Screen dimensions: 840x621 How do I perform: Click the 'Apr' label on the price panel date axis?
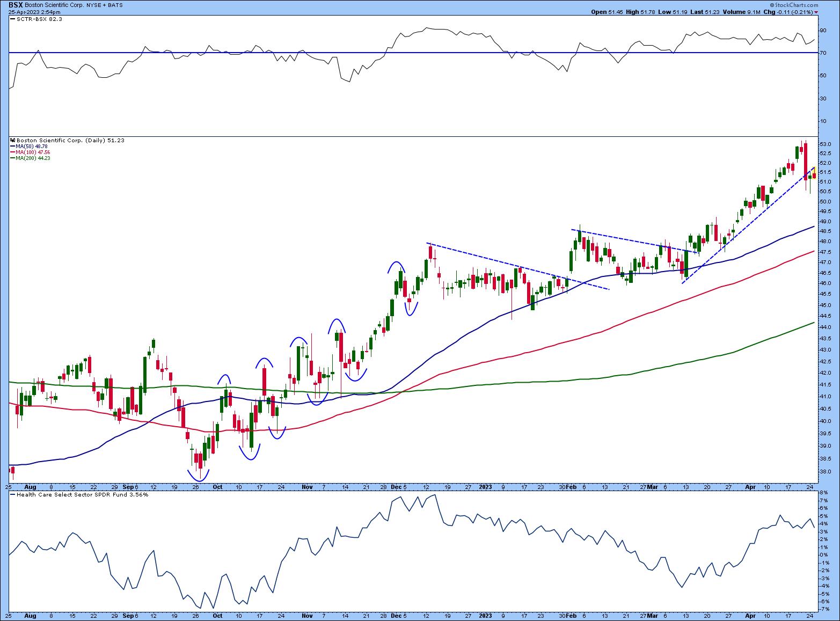(x=750, y=487)
